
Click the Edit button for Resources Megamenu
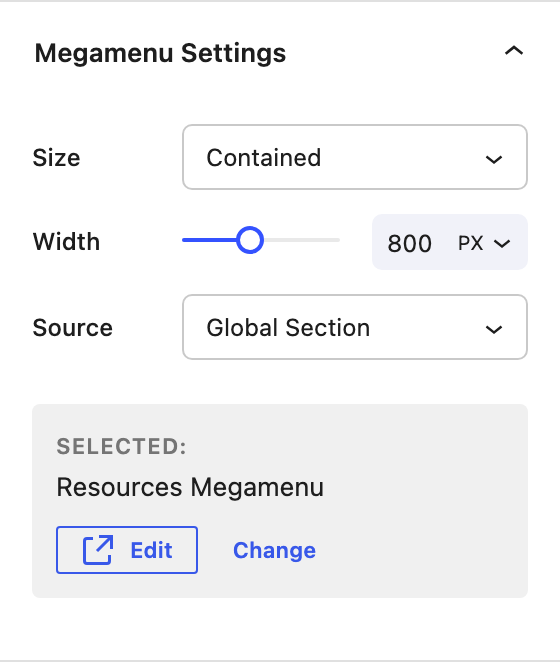click(x=127, y=550)
